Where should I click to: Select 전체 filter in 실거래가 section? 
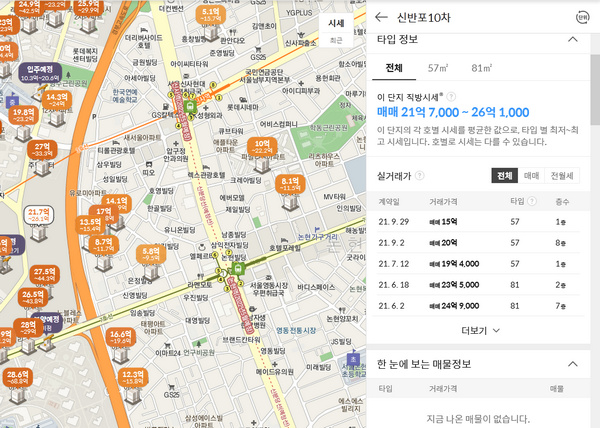[504, 176]
